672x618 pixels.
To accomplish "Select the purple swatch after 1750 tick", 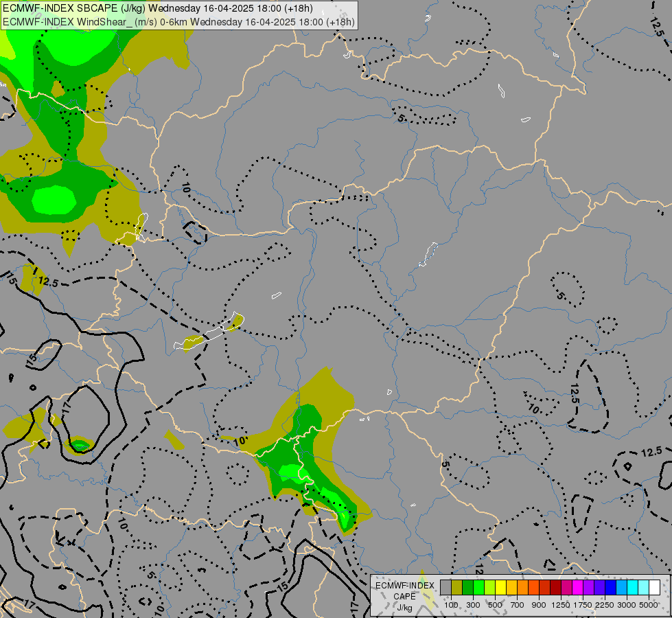I will click(x=589, y=588).
